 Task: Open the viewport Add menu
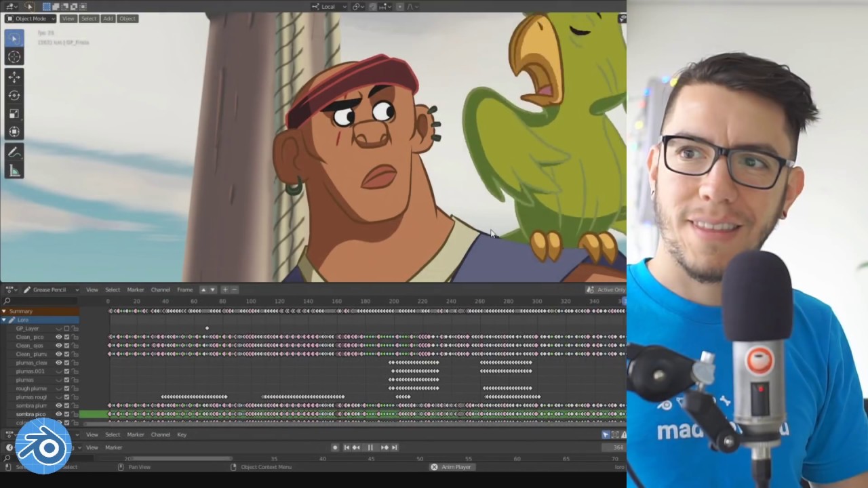[108, 18]
